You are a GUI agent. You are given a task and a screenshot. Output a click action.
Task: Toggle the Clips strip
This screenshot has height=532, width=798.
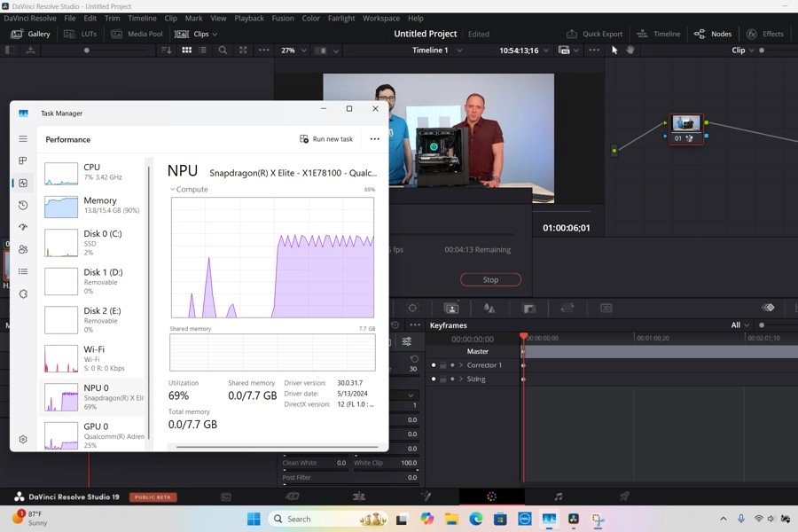pyautogui.click(x=192, y=34)
